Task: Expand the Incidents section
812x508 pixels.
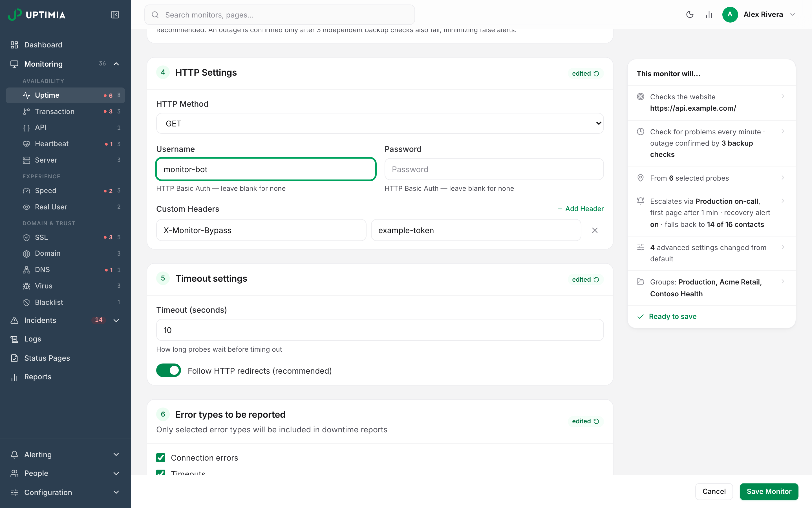Action: coord(116,320)
